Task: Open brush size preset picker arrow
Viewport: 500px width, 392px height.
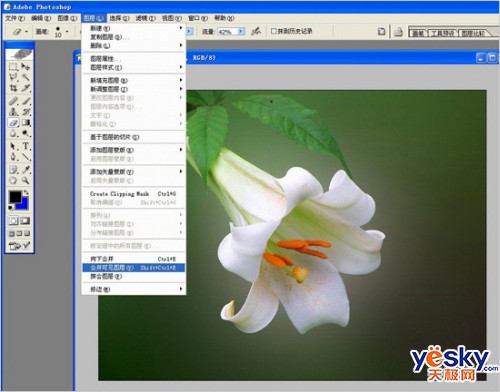Action: 67,32
